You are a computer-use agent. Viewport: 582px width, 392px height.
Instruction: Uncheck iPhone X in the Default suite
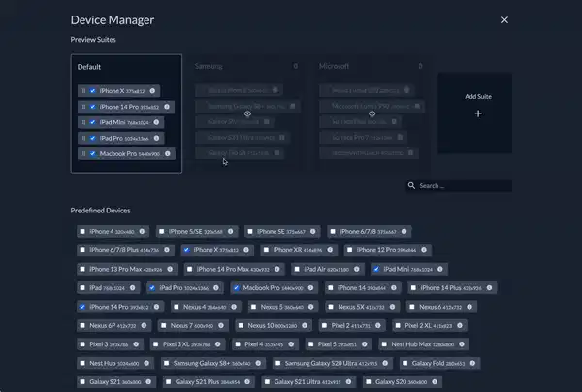[93, 91]
